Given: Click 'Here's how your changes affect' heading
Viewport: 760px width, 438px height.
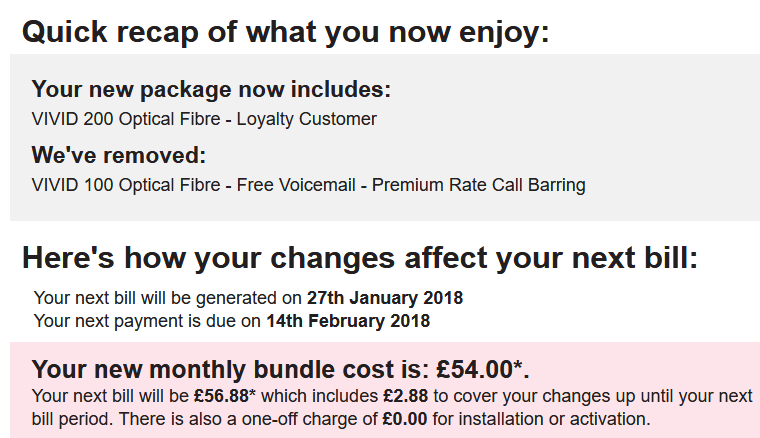Looking at the screenshot, I should pyautogui.click(x=360, y=257).
